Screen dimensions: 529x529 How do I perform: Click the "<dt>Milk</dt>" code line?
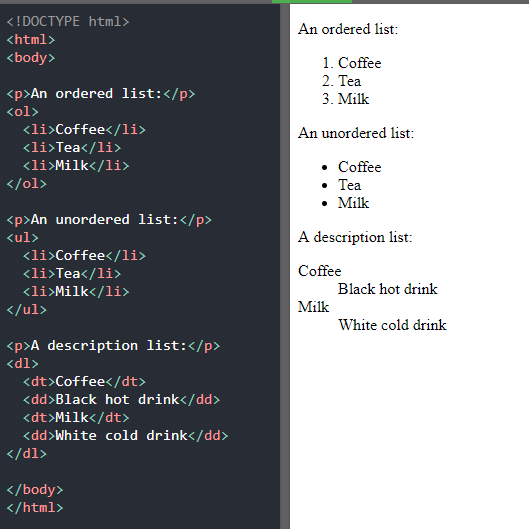pyautogui.click(x=76, y=418)
